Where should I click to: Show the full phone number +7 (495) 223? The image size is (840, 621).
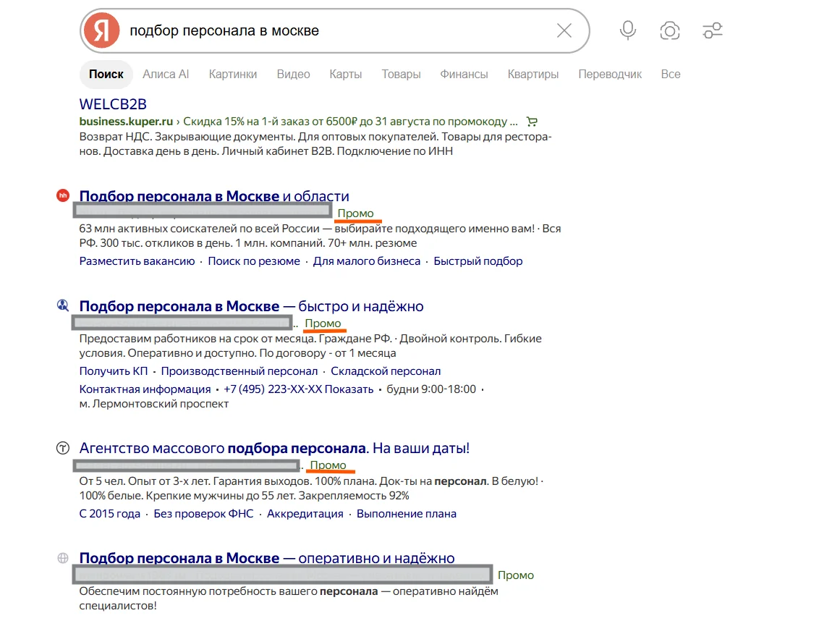tap(298, 389)
